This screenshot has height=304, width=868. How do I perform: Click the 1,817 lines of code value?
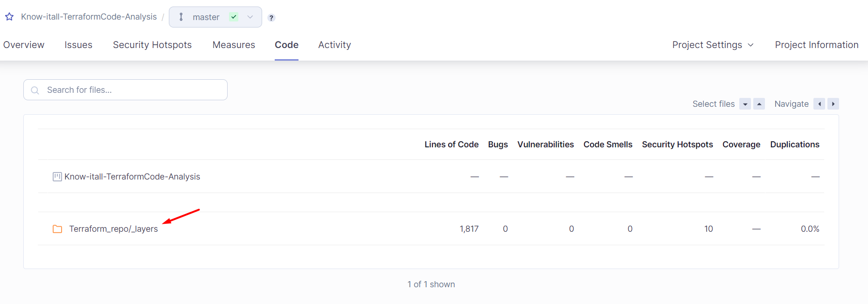click(469, 229)
